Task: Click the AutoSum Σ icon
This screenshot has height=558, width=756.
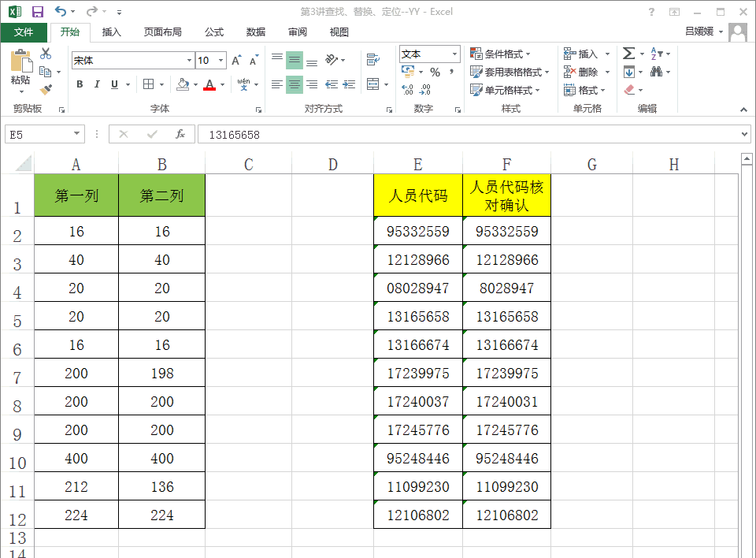Action: (628, 54)
